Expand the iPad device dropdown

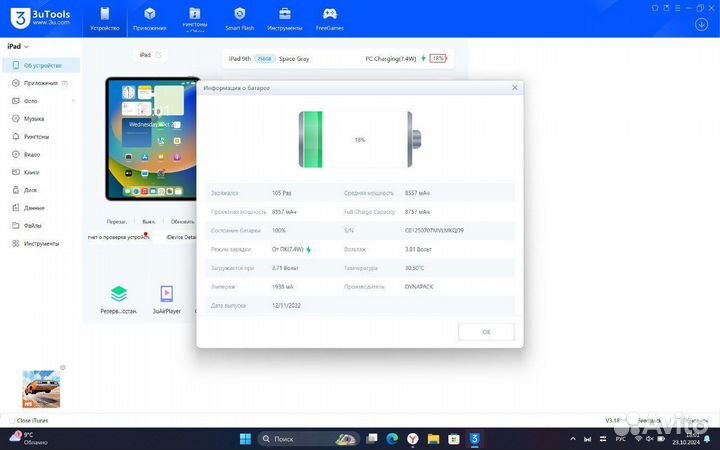[26, 47]
